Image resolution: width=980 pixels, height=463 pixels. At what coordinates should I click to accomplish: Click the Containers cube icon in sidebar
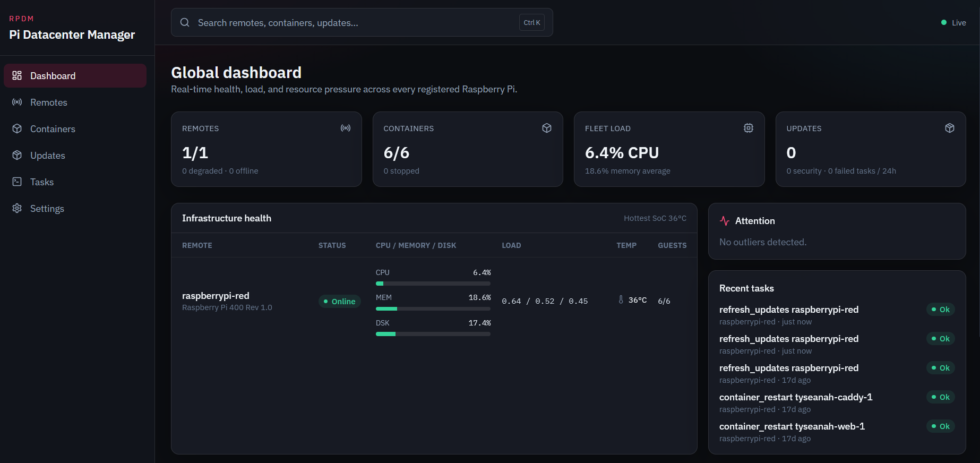pos(17,128)
